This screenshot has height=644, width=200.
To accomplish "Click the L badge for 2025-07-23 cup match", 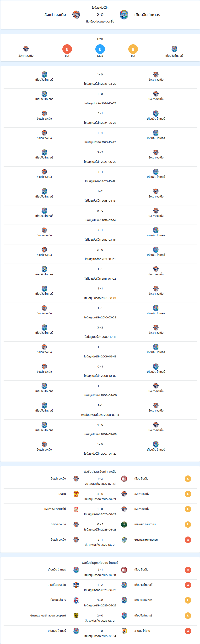I will click(x=188, y=479).
